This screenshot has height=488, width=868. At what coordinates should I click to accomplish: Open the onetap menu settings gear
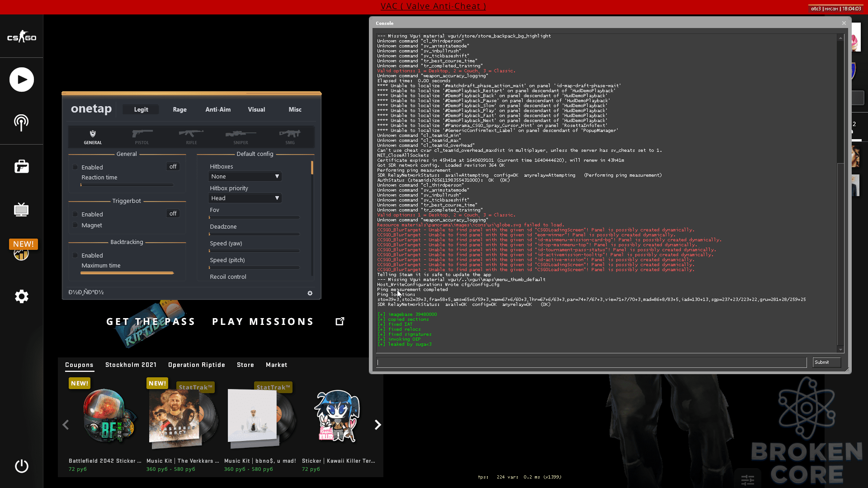coord(310,293)
